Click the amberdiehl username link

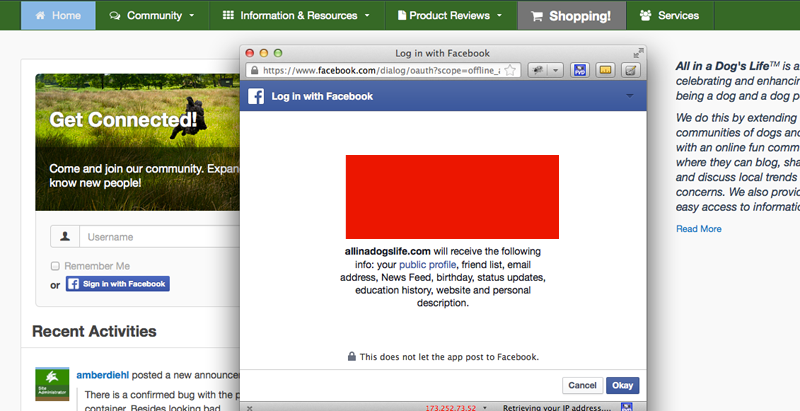click(x=103, y=375)
